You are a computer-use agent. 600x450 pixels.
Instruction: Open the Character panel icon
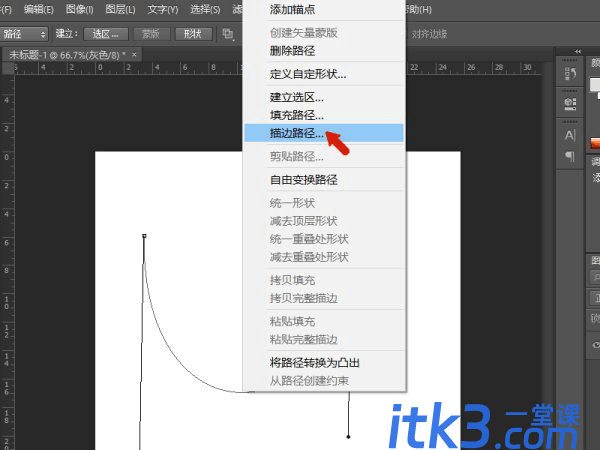pos(570,135)
